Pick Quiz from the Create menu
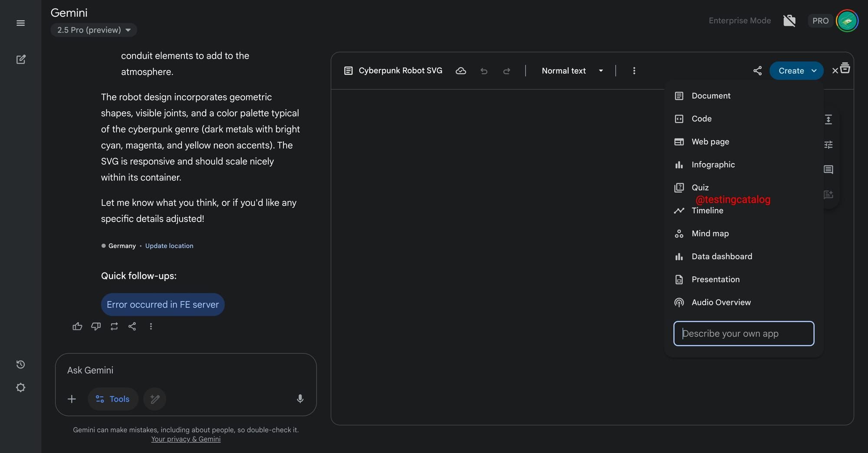The width and height of the screenshot is (868, 453). 744,187
